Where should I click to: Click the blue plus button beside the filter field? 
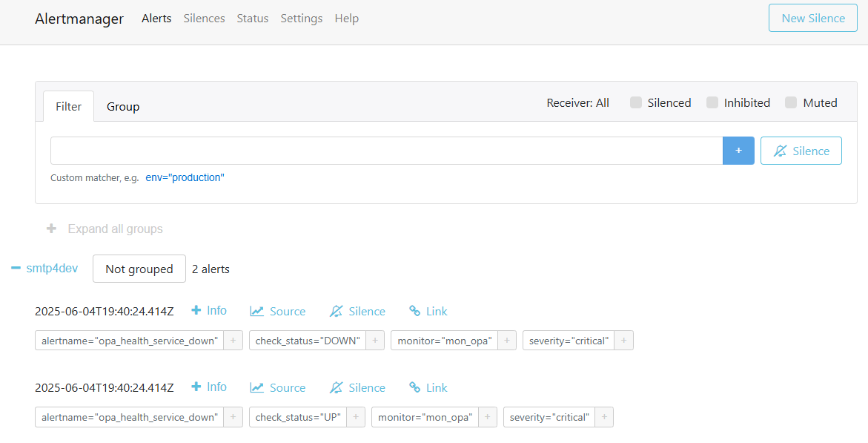(738, 150)
